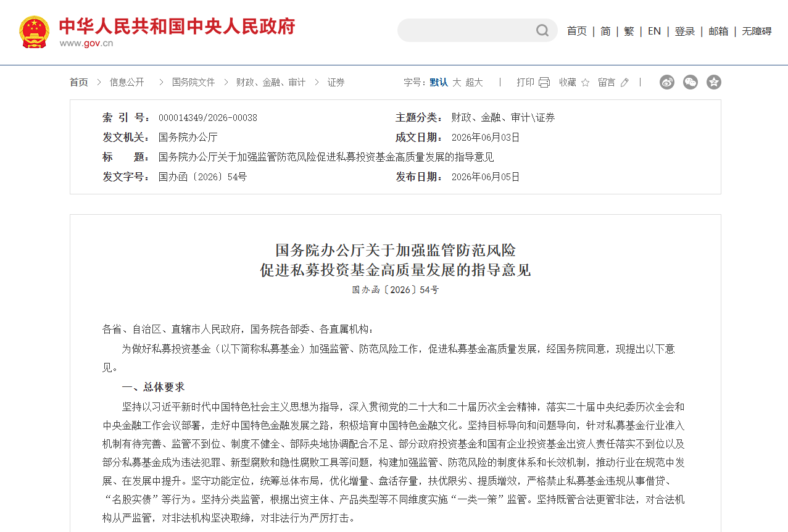The height and width of the screenshot is (532, 788).
Task: Click document number 国办函〔2026〕54号 in metadata
Action: [x=202, y=177]
